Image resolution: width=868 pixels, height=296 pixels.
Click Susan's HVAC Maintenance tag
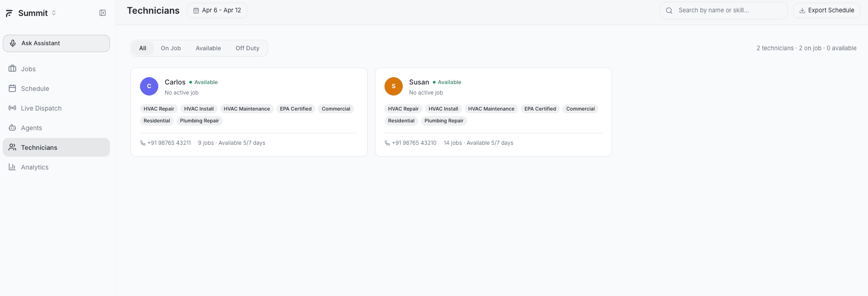click(x=491, y=109)
